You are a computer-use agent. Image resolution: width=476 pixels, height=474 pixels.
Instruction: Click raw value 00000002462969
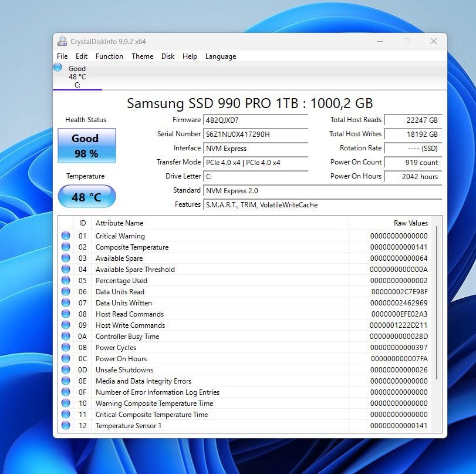399,302
